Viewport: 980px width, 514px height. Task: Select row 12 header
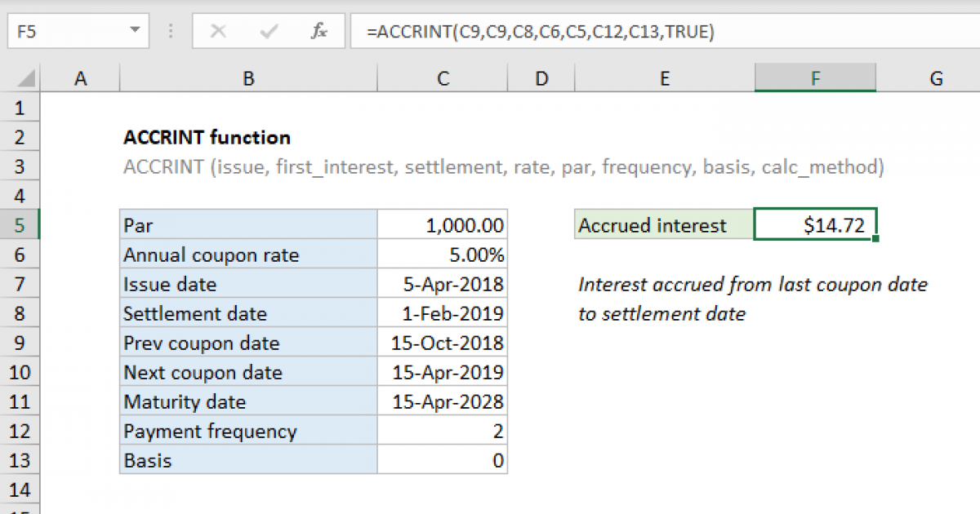20,432
